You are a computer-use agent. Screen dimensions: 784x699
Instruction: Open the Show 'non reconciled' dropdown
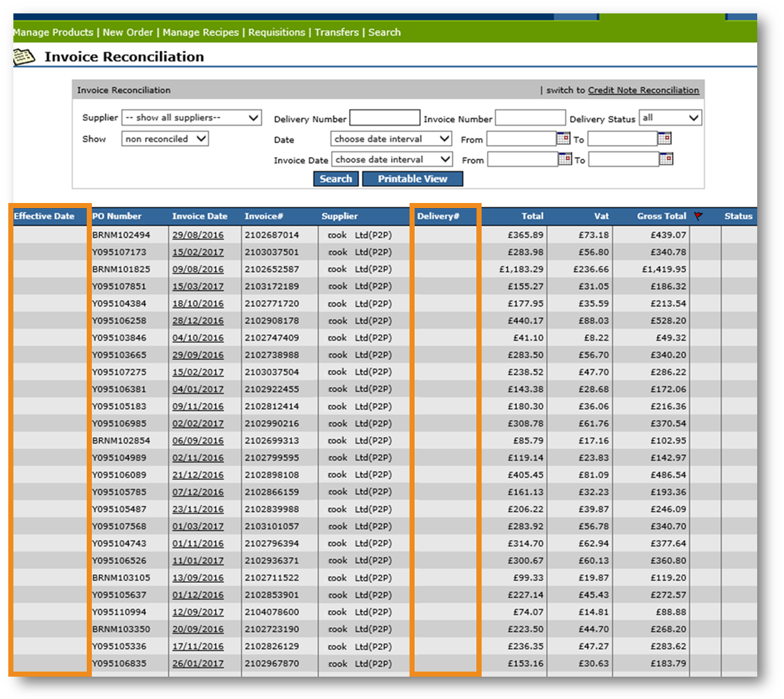click(x=165, y=139)
